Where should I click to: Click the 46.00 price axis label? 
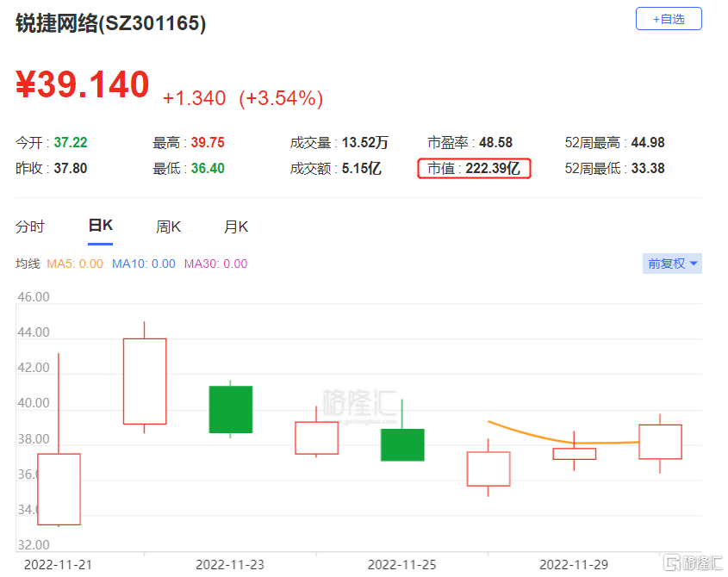34,297
